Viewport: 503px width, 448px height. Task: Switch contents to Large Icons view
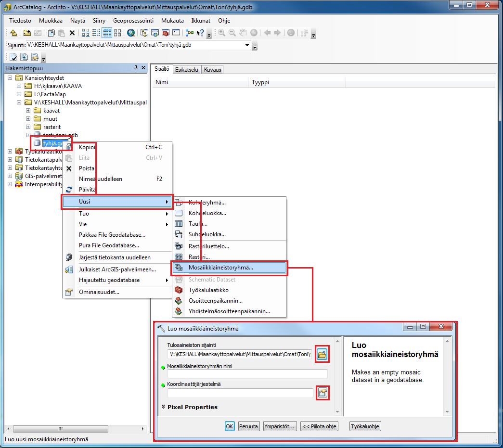point(86,32)
